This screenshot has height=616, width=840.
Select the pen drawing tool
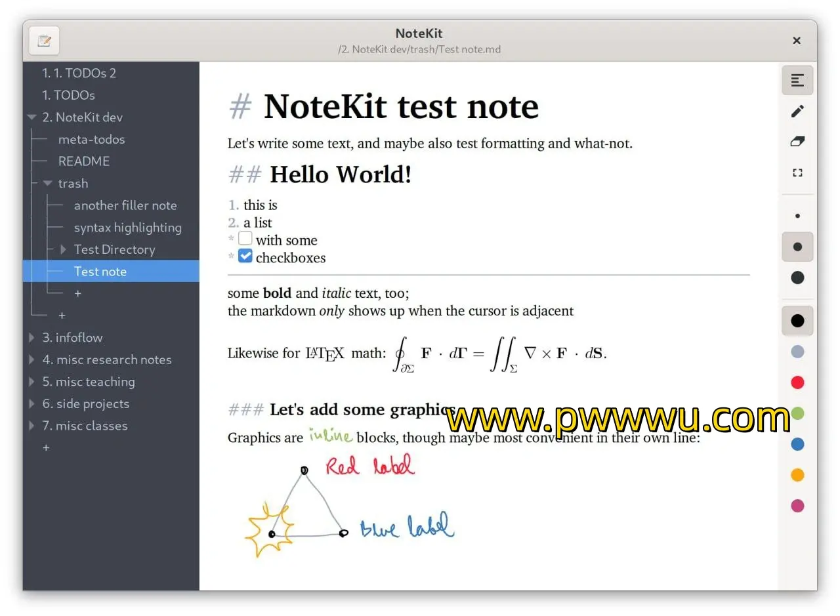[797, 112]
